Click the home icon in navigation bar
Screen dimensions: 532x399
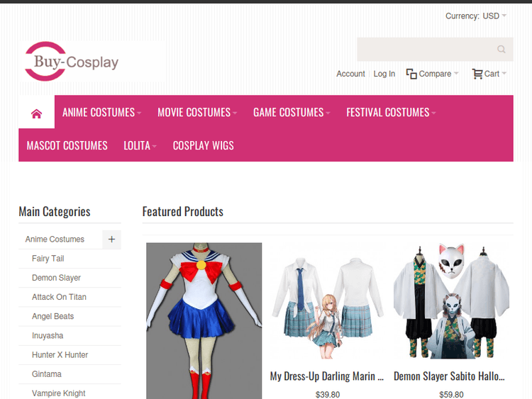click(37, 113)
